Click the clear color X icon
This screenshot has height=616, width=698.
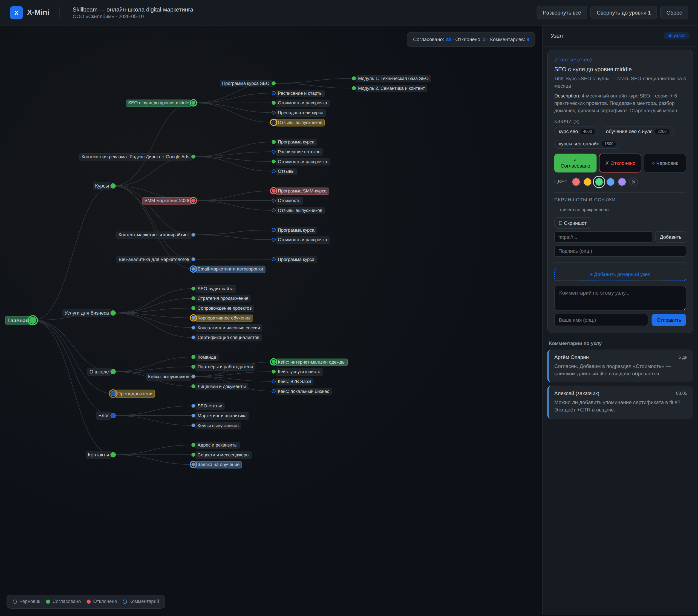633,182
